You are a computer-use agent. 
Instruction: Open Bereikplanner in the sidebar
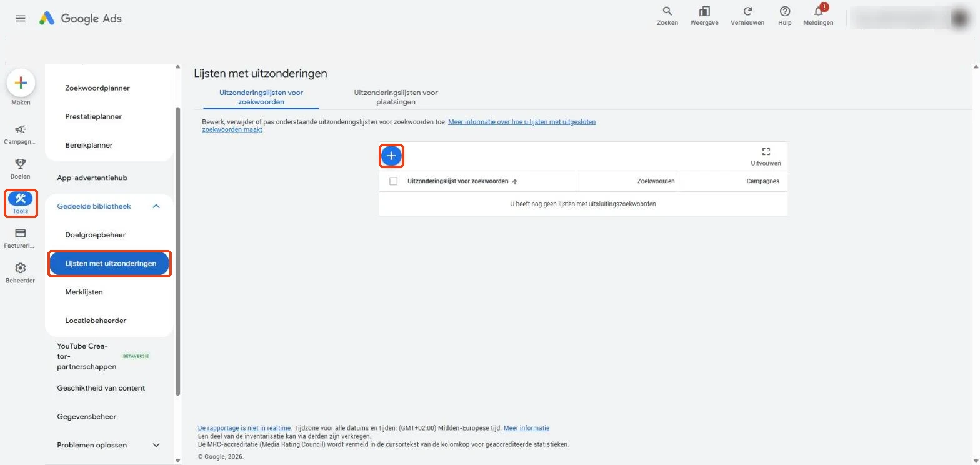(89, 145)
